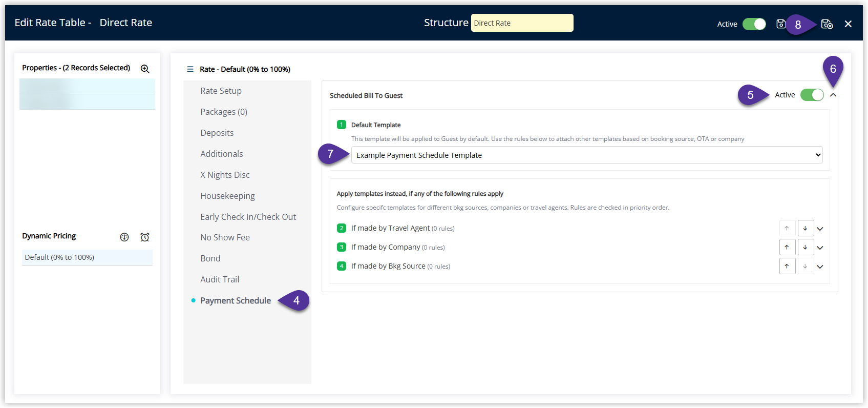Open X Nights Disc settings

[225, 175]
